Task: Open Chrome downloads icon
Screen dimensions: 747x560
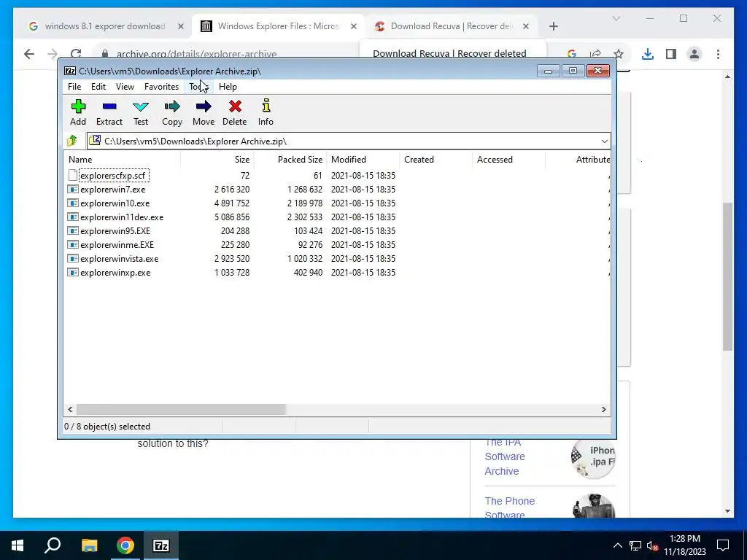Action: (x=648, y=54)
